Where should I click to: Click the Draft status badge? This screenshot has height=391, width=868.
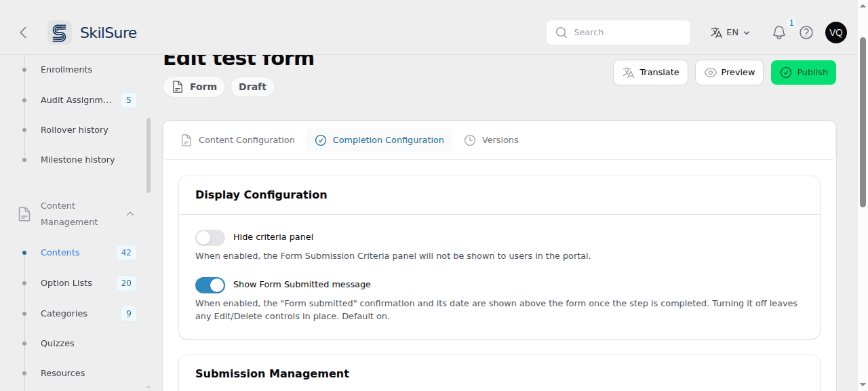click(x=252, y=87)
